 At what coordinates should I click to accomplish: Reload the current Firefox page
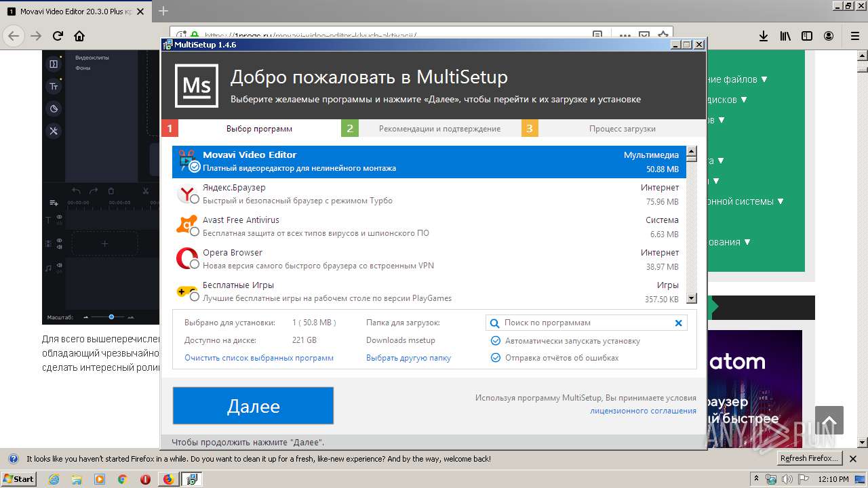click(x=58, y=36)
